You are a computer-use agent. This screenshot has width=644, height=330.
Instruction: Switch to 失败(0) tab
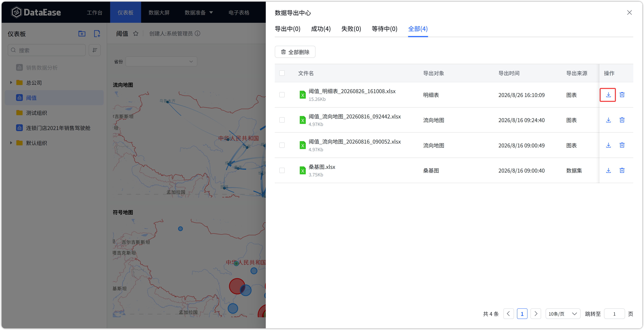[x=351, y=29]
